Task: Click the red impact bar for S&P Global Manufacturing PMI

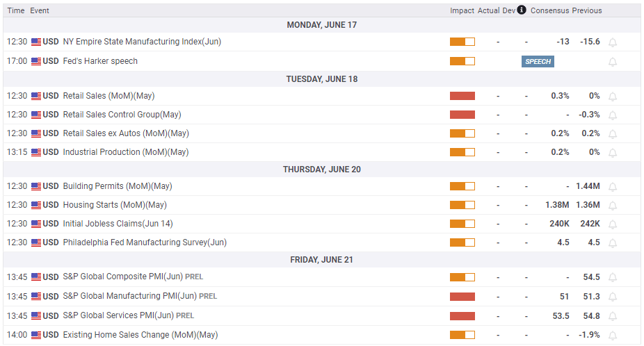Action: tap(462, 297)
